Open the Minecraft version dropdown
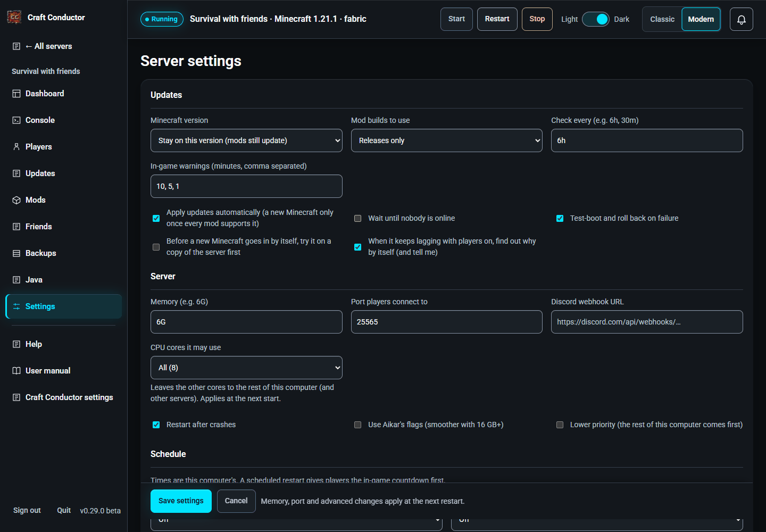Viewport: 766px width, 532px height. 246,140
